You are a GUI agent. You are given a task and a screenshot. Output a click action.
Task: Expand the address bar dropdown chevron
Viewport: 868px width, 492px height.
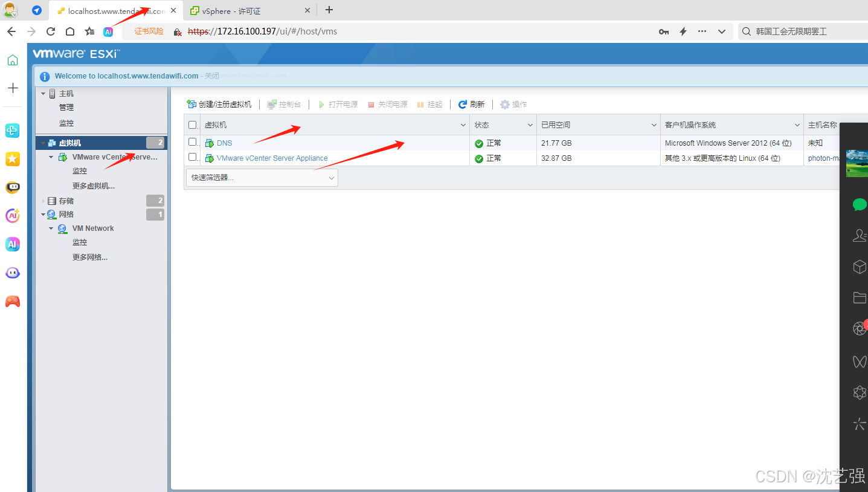point(722,31)
